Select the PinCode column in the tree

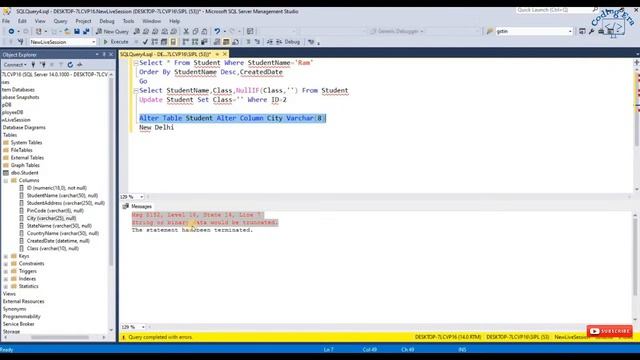(55, 211)
